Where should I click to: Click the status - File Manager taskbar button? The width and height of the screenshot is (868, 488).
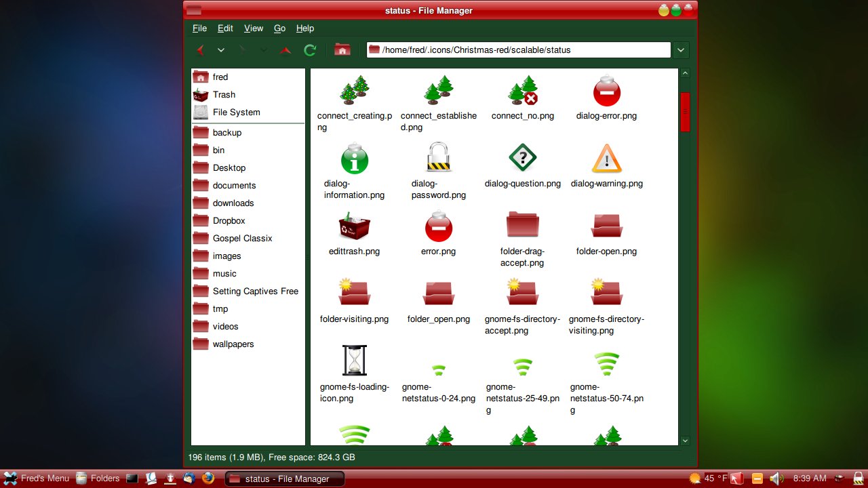[x=285, y=479]
